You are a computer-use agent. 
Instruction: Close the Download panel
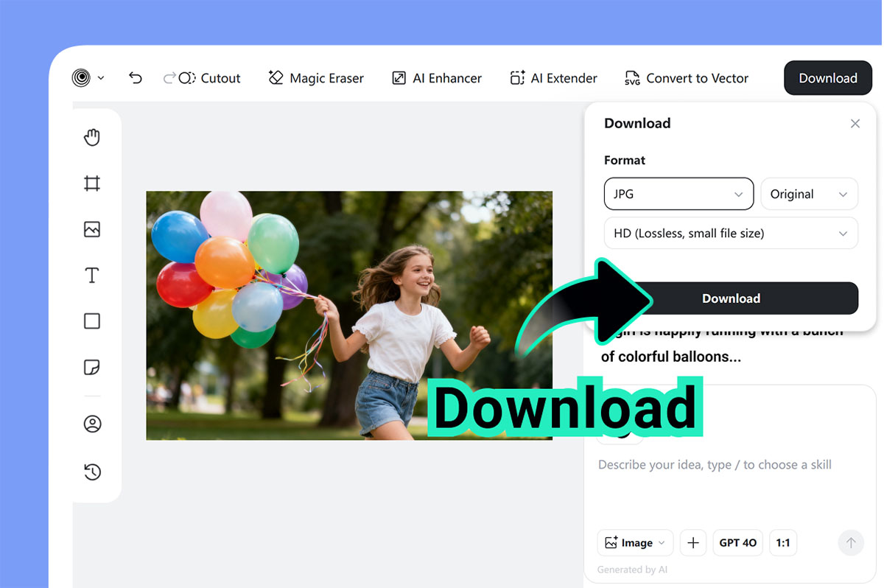pos(855,124)
